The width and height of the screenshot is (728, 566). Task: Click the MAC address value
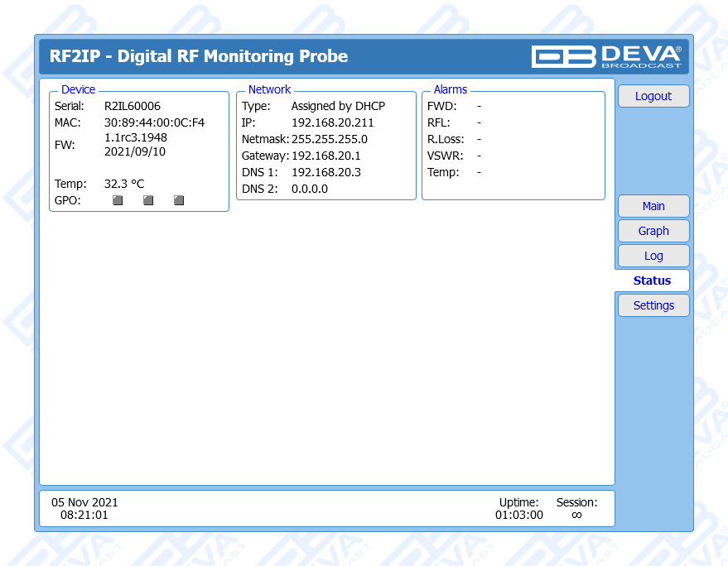(154, 122)
